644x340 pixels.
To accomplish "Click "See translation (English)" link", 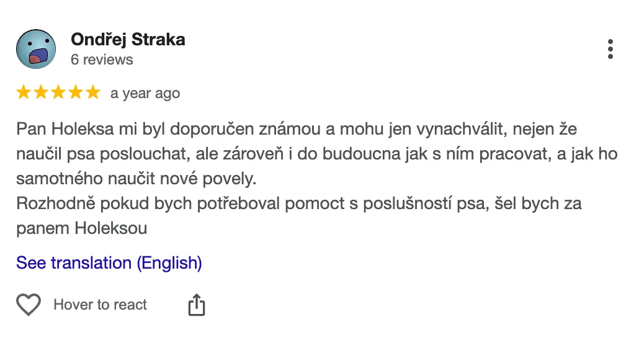I will (x=109, y=263).
